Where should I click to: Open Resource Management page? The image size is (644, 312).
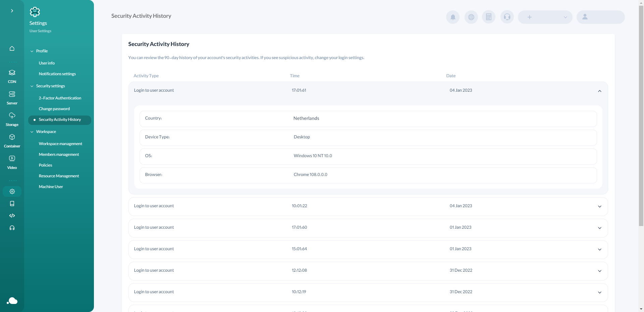click(x=59, y=176)
